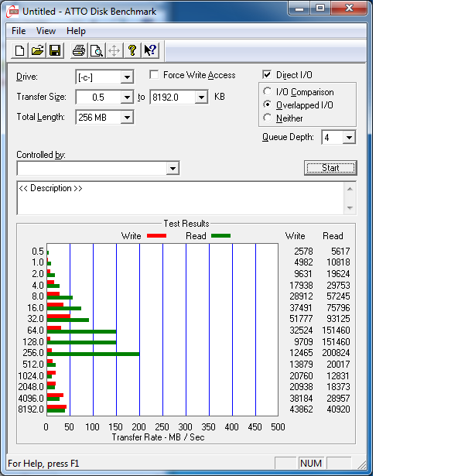Click the read value 5617
The height and width of the screenshot is (476, 475).
coord(340,252)
